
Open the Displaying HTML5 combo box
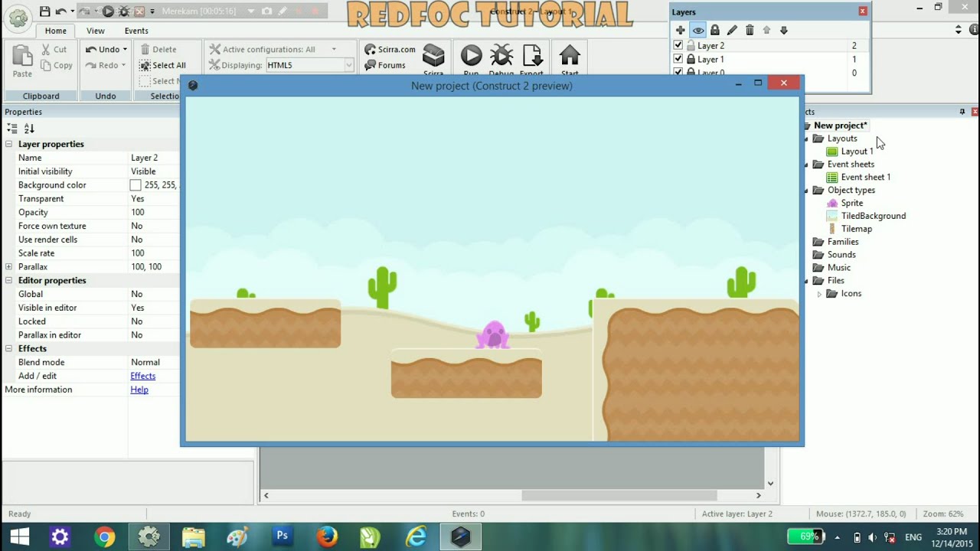(x=309, y=66)
